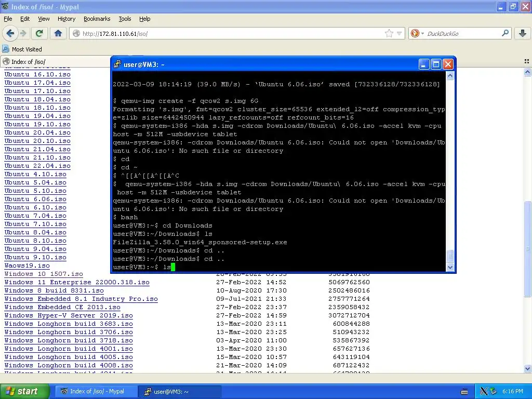This screenshot has width=532, height=399.
Task: Focus the DuckDuckGo search box
Action: click(461, 33)
